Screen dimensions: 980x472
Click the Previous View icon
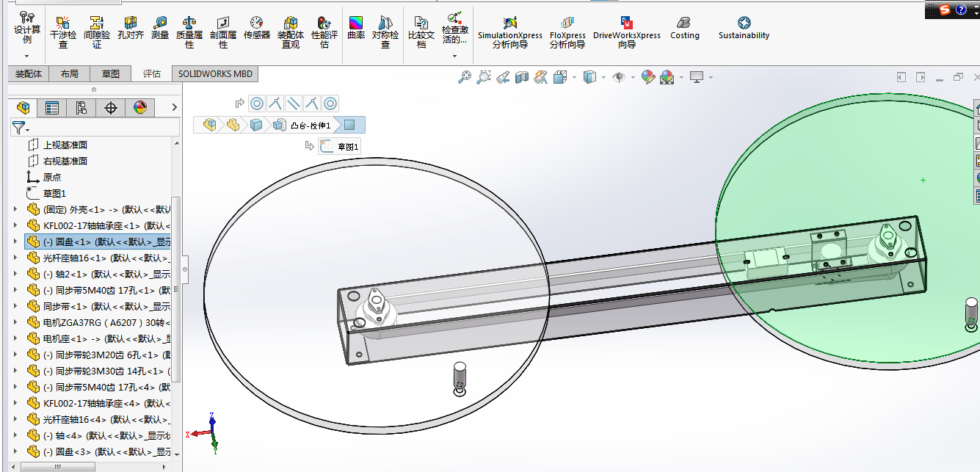(503, 77)
